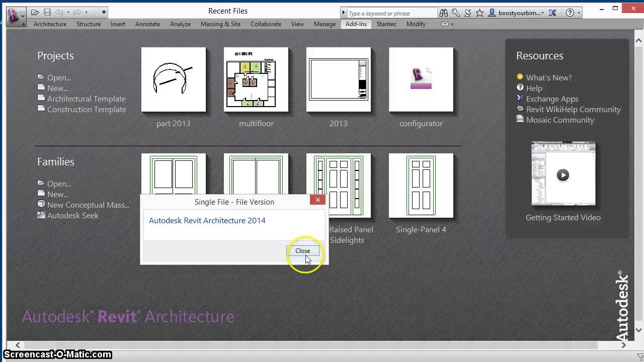Image resolution: width=644 pixels, height=362 pixels.
Task: Click the Favorites star icon
Action: tap(480, 13)
